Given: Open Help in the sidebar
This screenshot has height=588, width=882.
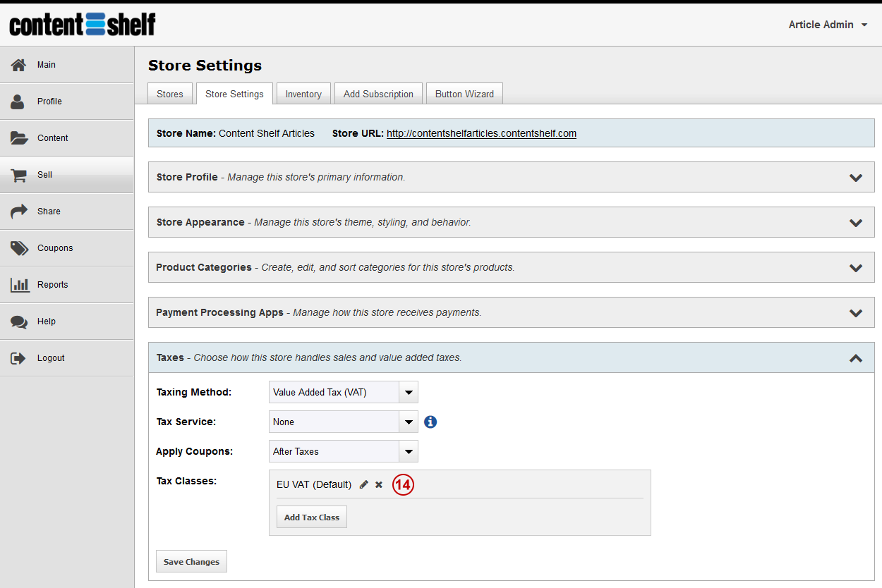Looking at the screenshot, I should click(67, 321).
